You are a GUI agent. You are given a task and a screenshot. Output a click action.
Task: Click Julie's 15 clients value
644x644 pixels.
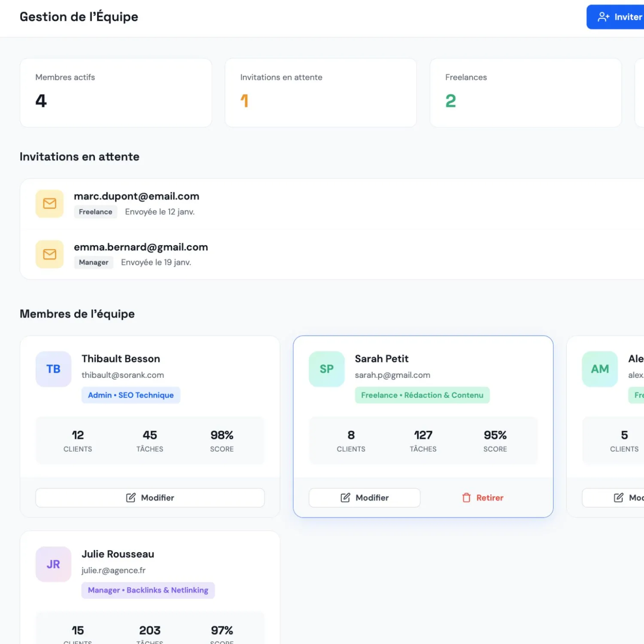pyautogui.click(x=78, y=630)
